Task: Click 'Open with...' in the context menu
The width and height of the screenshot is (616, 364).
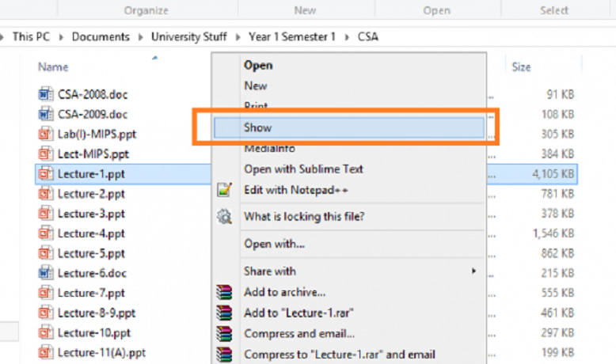Action: 275,243
